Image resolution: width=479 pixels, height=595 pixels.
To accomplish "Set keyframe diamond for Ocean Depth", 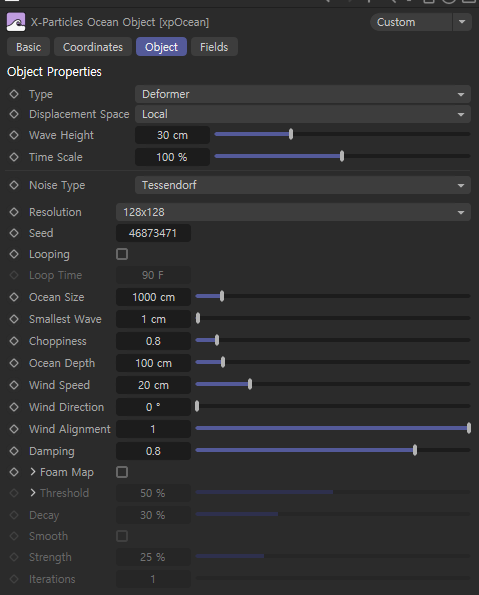I will (x=14, y=363).
